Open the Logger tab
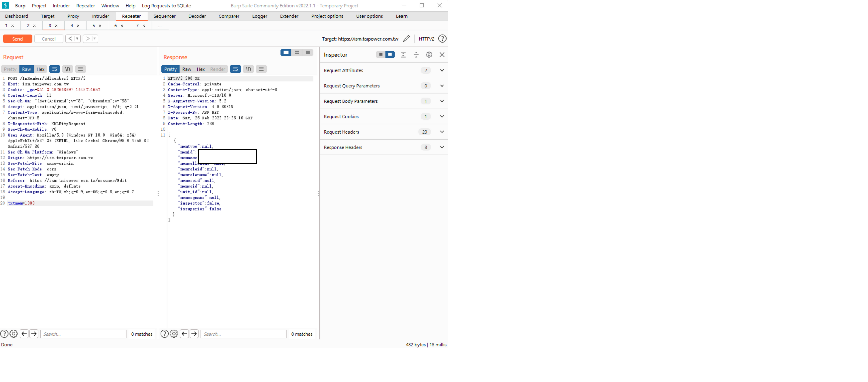Screen dimensions: 868x382 tap(260, 16)
